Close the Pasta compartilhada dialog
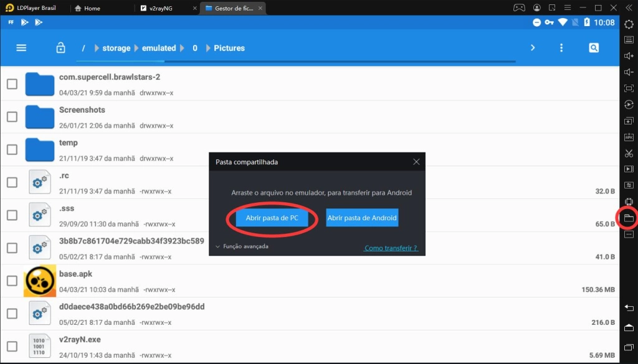 (416, 162)
